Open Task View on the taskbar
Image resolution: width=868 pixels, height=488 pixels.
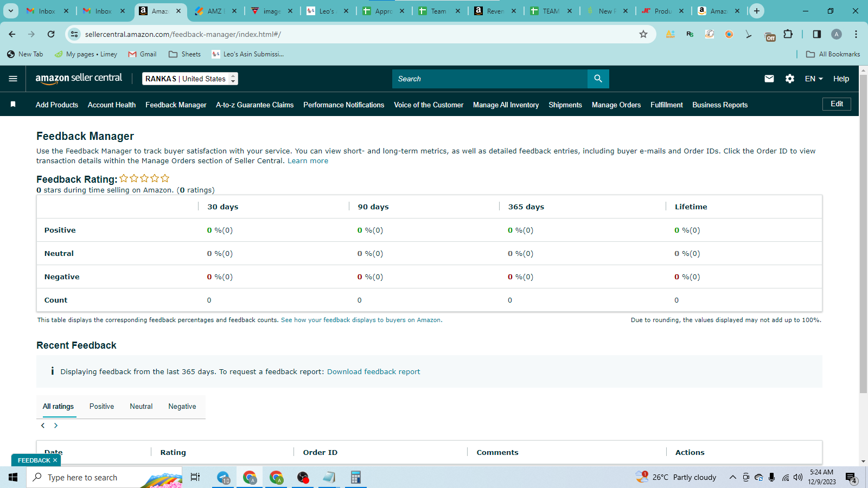(195, 477)
